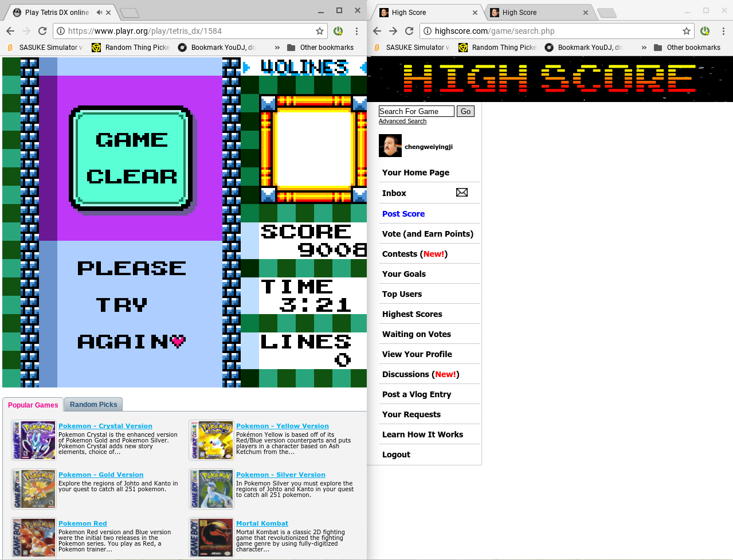Click chengweiyingji profile avatar
This screenshot has height=560, width=733.
coord(390,146)
